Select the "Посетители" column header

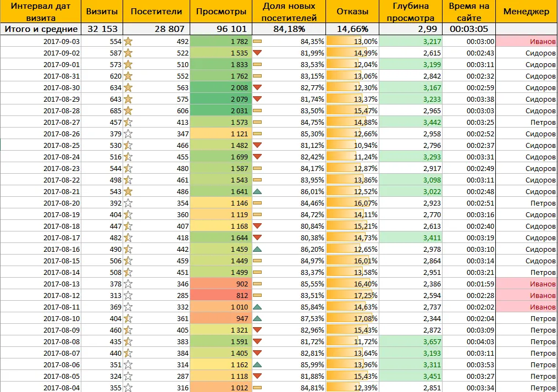[156, 12]
